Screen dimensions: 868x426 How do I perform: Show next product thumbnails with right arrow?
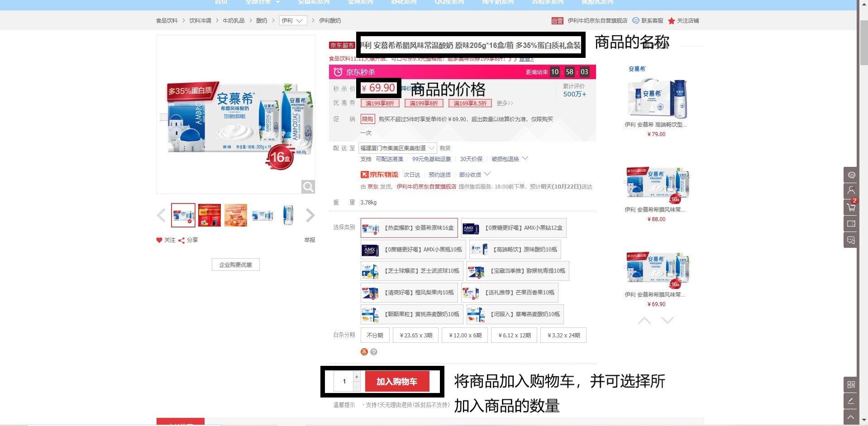tap(310, 215)
